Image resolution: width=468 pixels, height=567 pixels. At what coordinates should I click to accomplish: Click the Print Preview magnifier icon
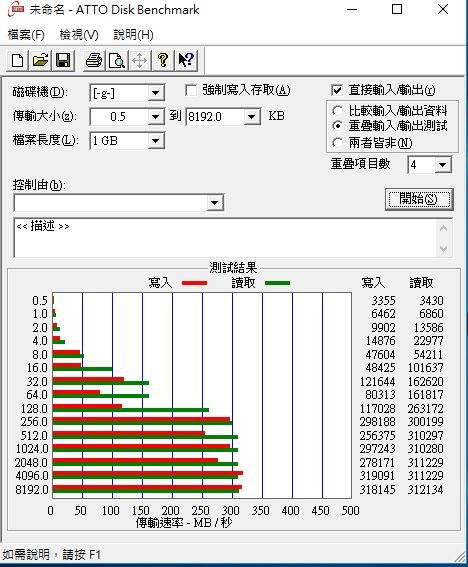pyautogui.click(x=117, y=60)
